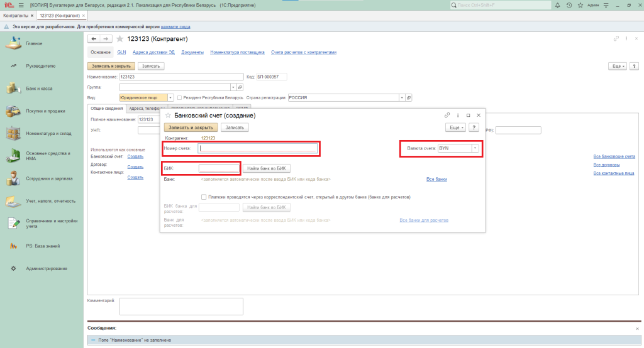Open the Документы navigation link
Viewport: 644px width, 348px height.
pyautogui.click(x=192, y=52)
